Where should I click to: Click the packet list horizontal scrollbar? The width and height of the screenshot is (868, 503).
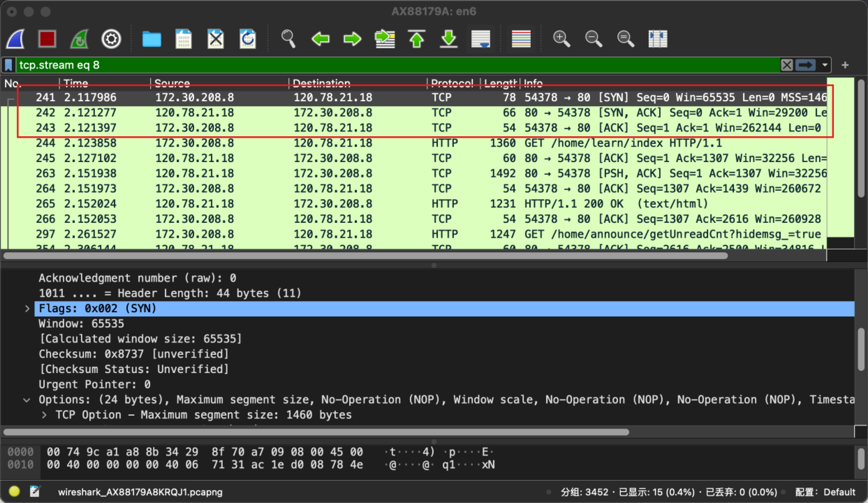pyautogui.click(x=366, y=256)
